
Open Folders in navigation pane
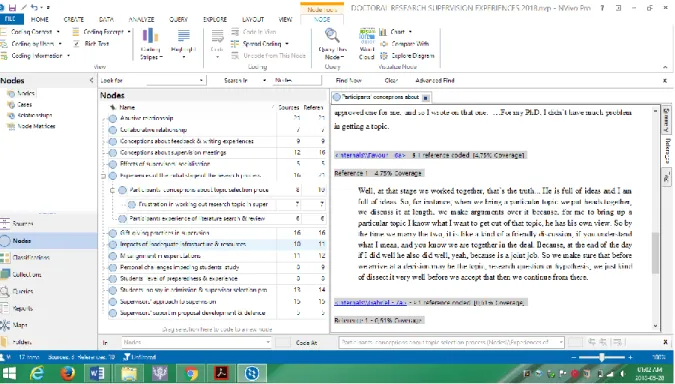(x=22, y=343)
